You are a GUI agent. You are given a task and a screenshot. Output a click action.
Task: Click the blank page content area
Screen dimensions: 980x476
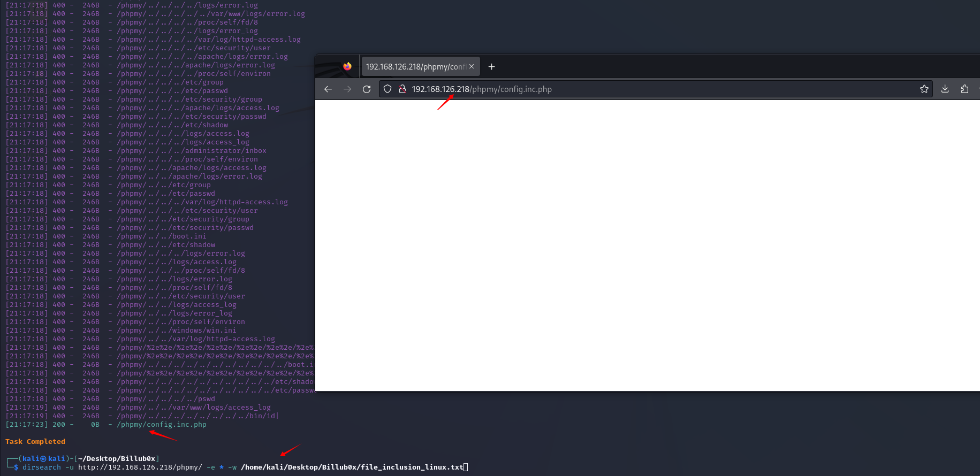click(647, 245)
